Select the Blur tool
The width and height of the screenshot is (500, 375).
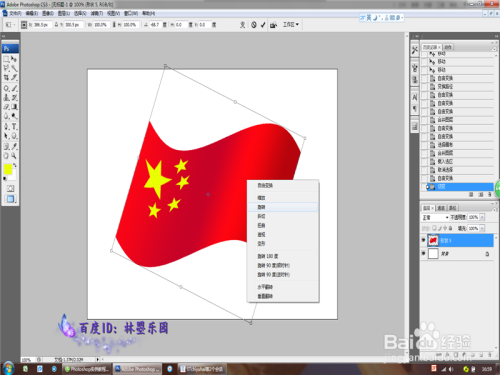(x=6, y=116)
